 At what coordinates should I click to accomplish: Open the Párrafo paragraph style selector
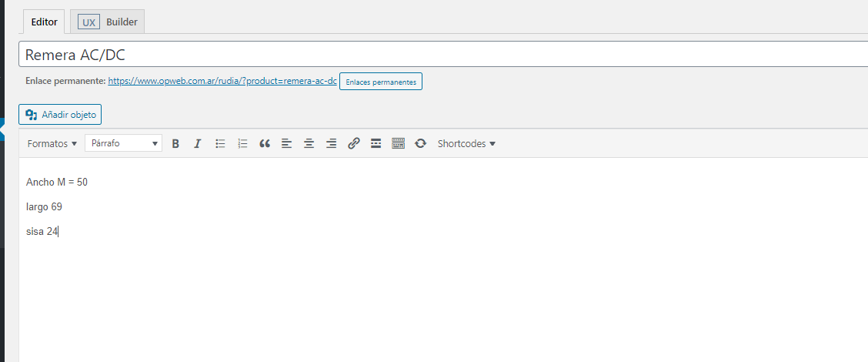click(x=123, y=143)
